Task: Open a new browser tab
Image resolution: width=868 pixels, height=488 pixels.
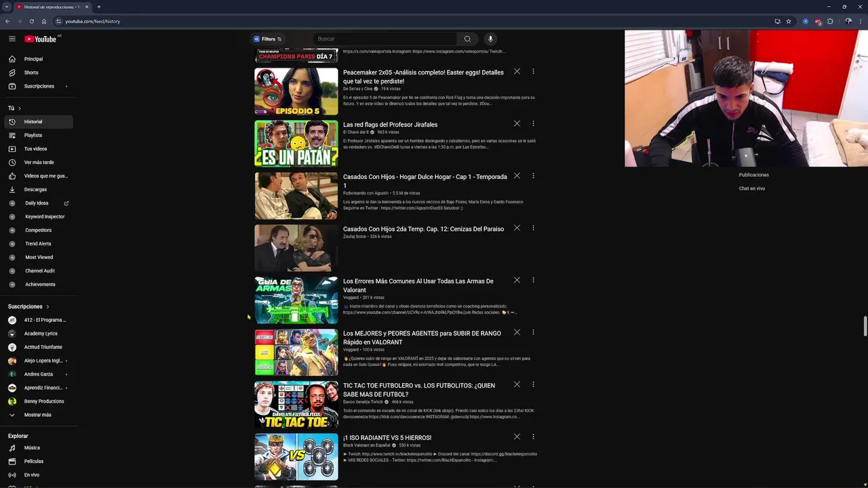Action: coord(98,7)
